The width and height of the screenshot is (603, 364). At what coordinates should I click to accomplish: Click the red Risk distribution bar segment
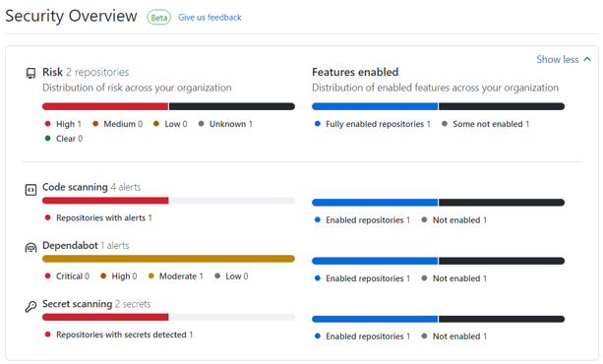105,106
